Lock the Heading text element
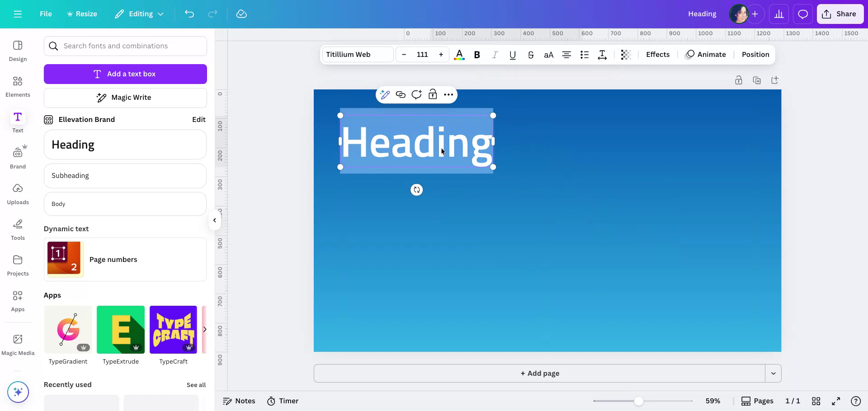868x411 pixels. point(433,94)
